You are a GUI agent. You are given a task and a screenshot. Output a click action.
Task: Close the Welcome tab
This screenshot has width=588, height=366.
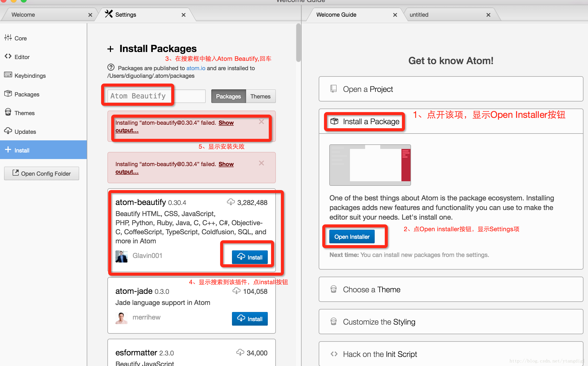[x=90, y=15]
